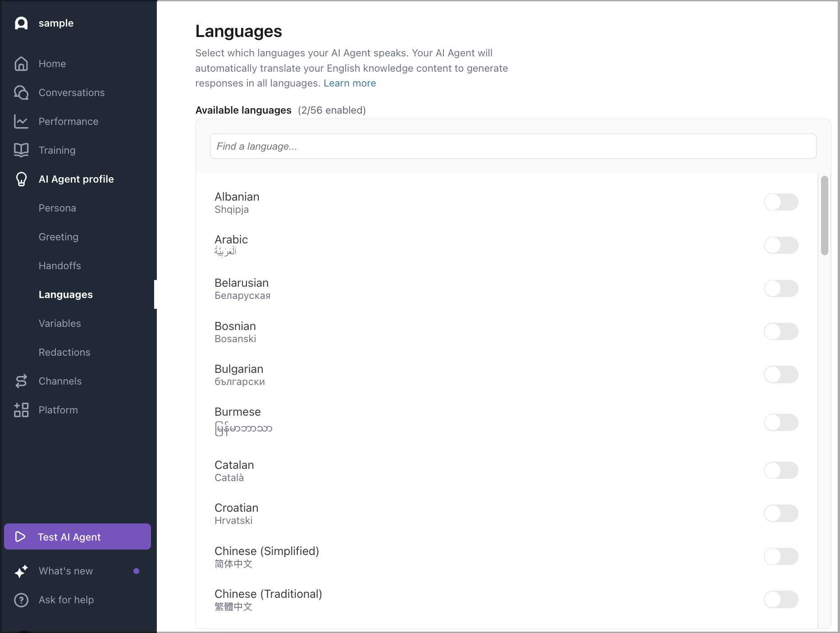
Task: Click the Learn more link
Action: (349, 83)
